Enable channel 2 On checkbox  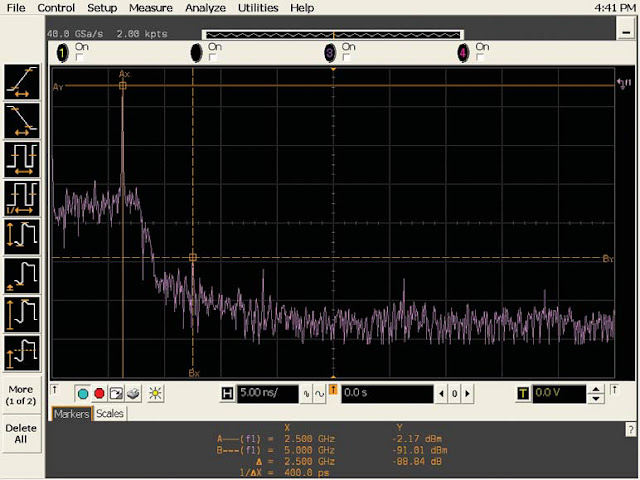coord(213,58)
